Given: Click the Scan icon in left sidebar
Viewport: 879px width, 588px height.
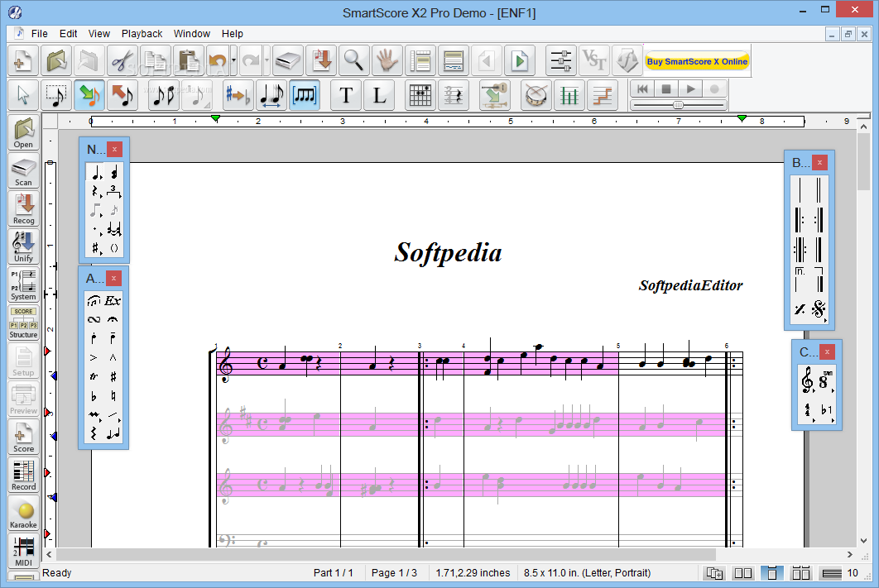Looking at the screenshot, I should (23, 171).
